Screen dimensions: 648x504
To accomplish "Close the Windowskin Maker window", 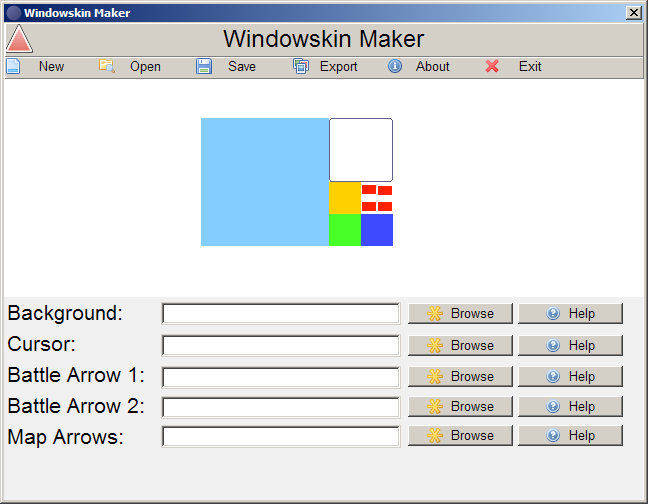I will click(x=633, y=13).
